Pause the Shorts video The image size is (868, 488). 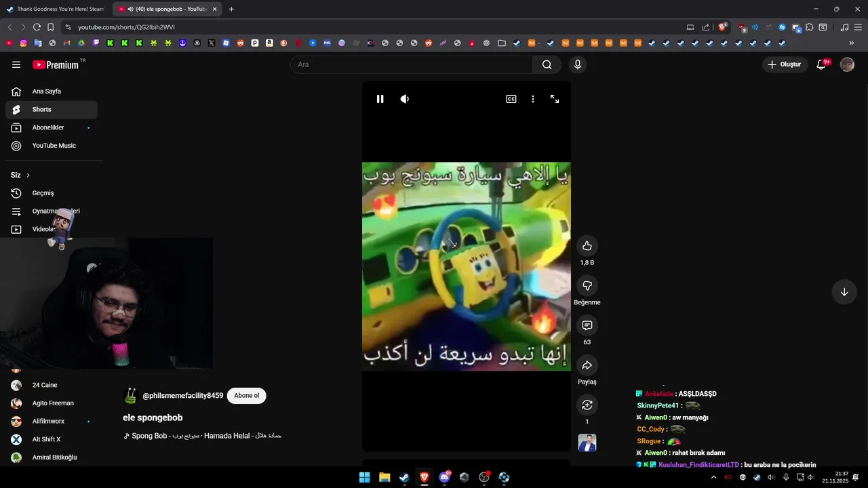pos(380,99)
